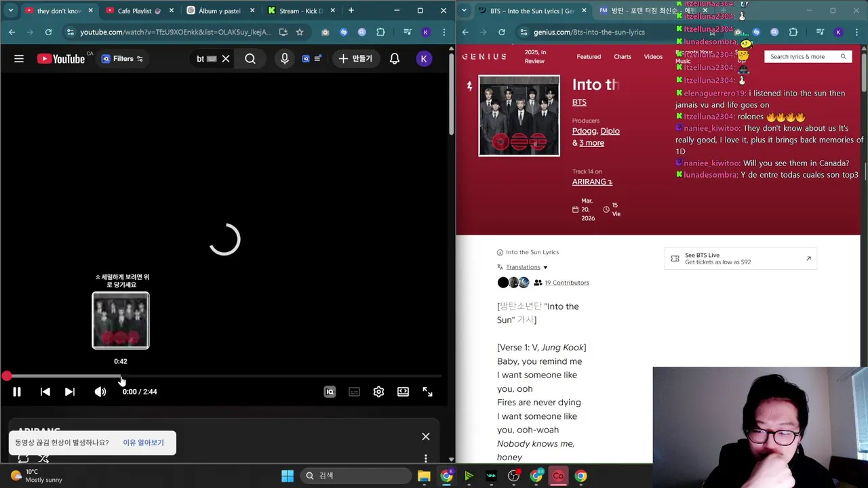Open media controls icon in the YouTube window toolbar
Viewport: 868px width, 488px height.
pos(407,32)
